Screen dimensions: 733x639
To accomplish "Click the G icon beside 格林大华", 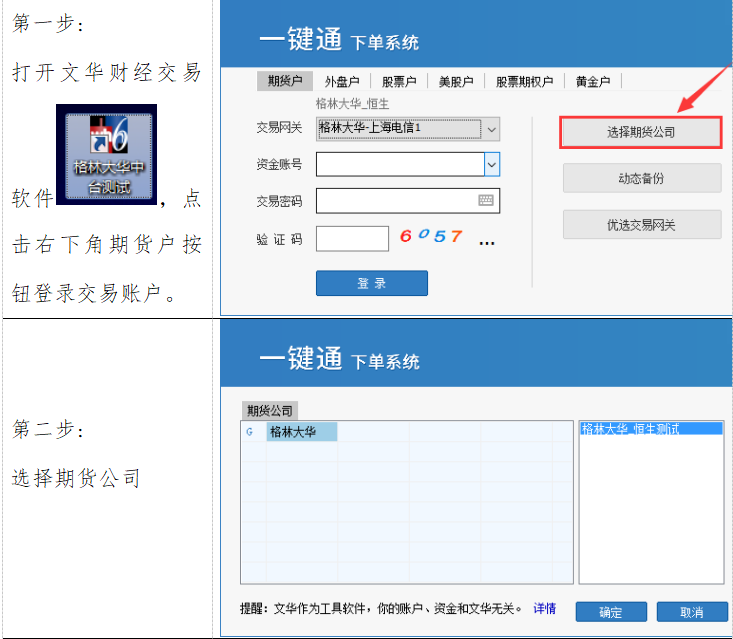I will (x=249, y=432).
